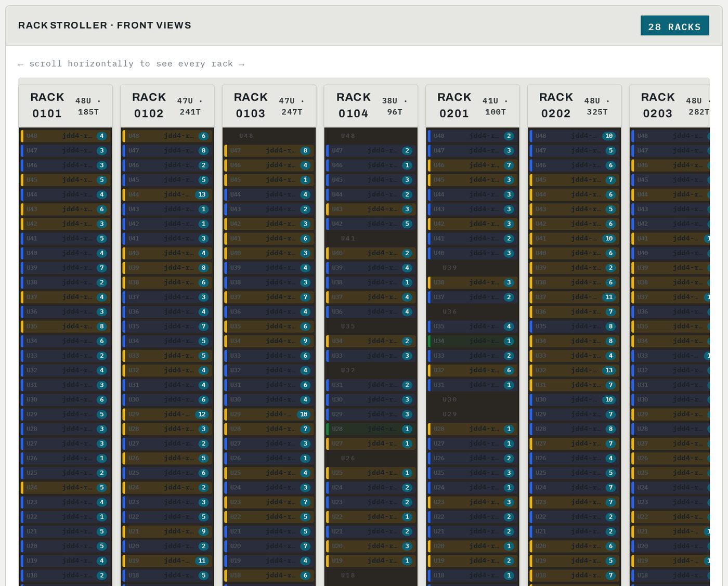Click the 6 count badge in rack 0201

tap(509, 370)
